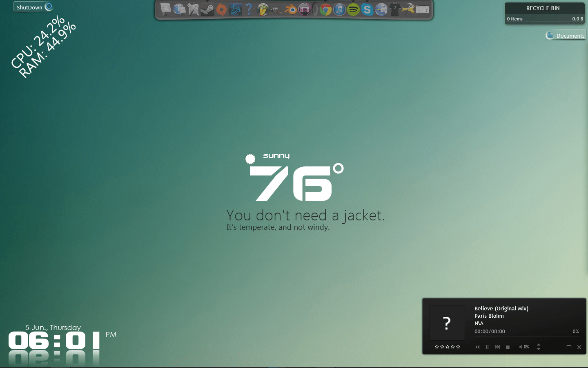Open GIMP from the dock
The height and width of the screenshot is (368, 588).
pos(276,9)
